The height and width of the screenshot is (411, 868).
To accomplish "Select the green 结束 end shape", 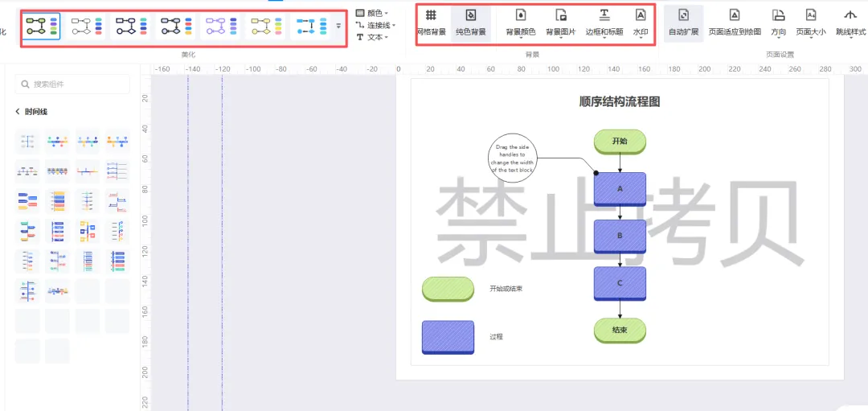I will (x=620, y=331).
